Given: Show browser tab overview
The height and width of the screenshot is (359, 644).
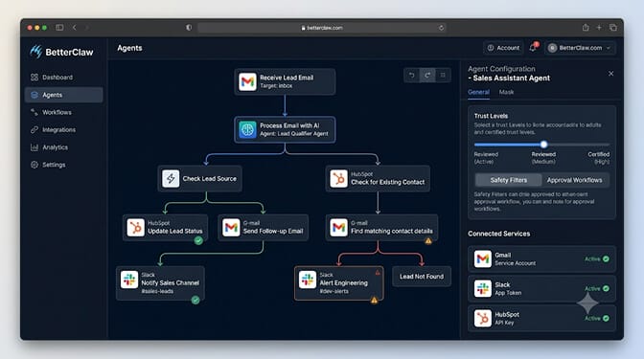Looking at the screenshot, I should (613, 28).
